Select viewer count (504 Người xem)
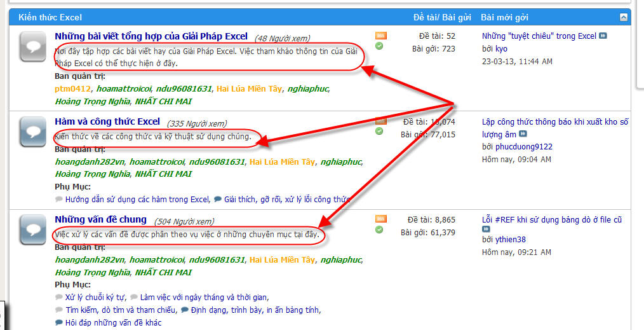The width and height of the screenshot is (644, 330). pos(184,221)
